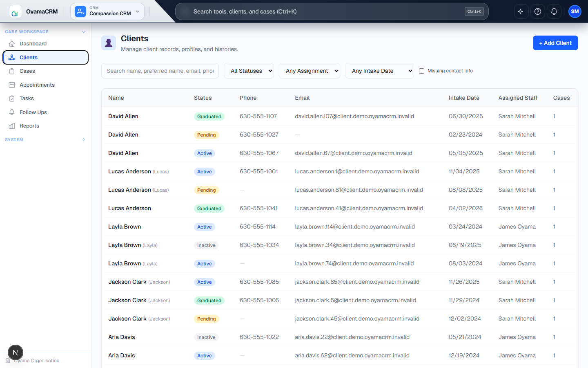Click the OyamaCRM logo icon
The height and width of the screenshot is (368, 588).
(16, 11)
